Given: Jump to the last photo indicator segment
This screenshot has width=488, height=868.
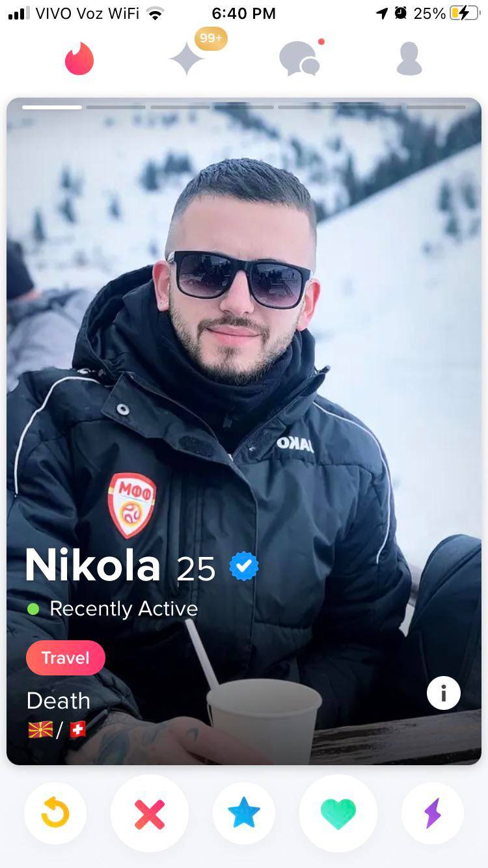Looking at the screenshot, I should pos(436,107).
